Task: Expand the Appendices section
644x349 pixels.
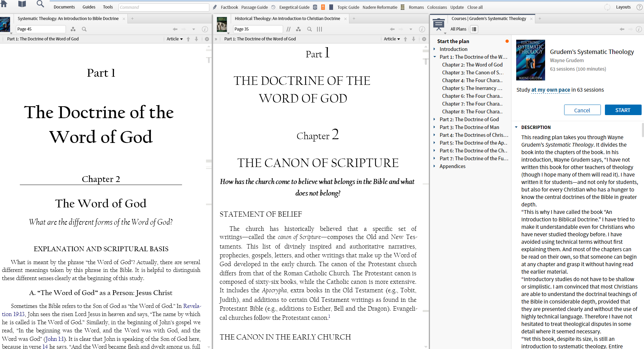Action: click(x=434, y=166)
